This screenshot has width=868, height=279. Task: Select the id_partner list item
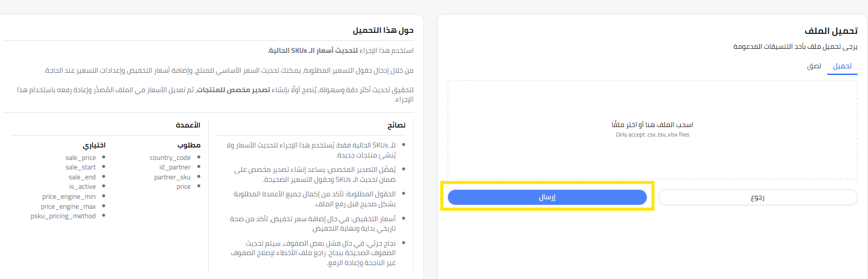(175, 167)
